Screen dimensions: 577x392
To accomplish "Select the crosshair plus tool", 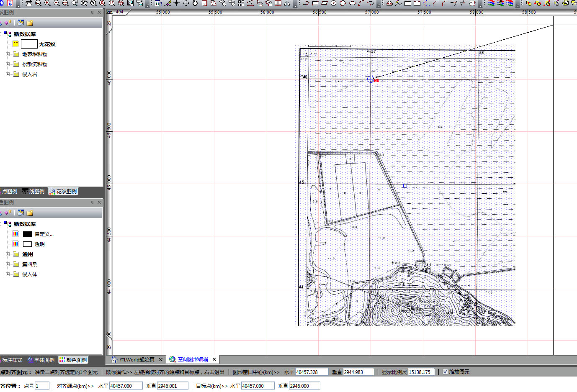I will pyautogui.click(x=177, y=3).
